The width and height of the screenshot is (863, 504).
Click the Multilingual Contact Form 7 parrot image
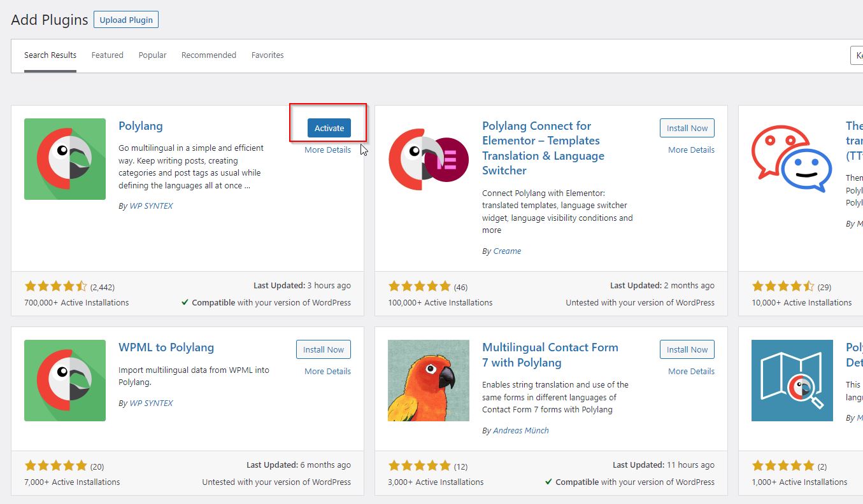tap(429, 381)
